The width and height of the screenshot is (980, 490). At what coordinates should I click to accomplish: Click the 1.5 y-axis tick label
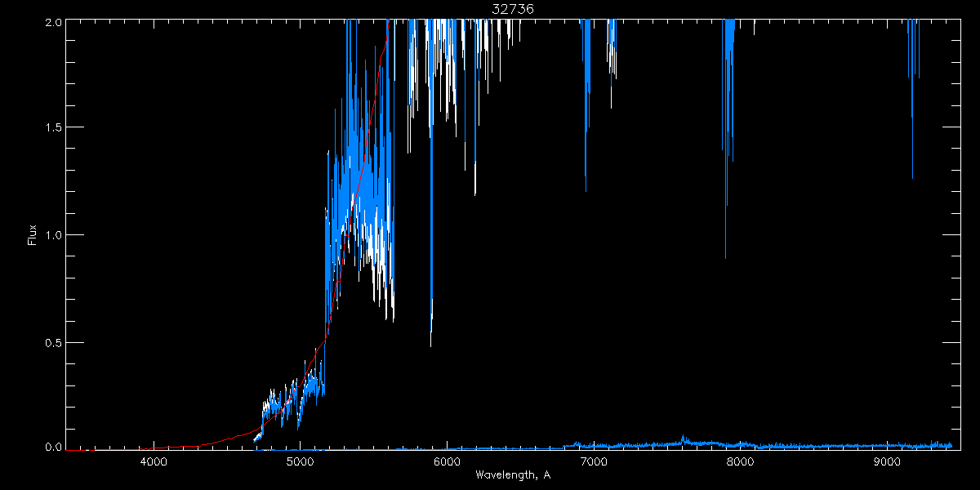point(51,128)
